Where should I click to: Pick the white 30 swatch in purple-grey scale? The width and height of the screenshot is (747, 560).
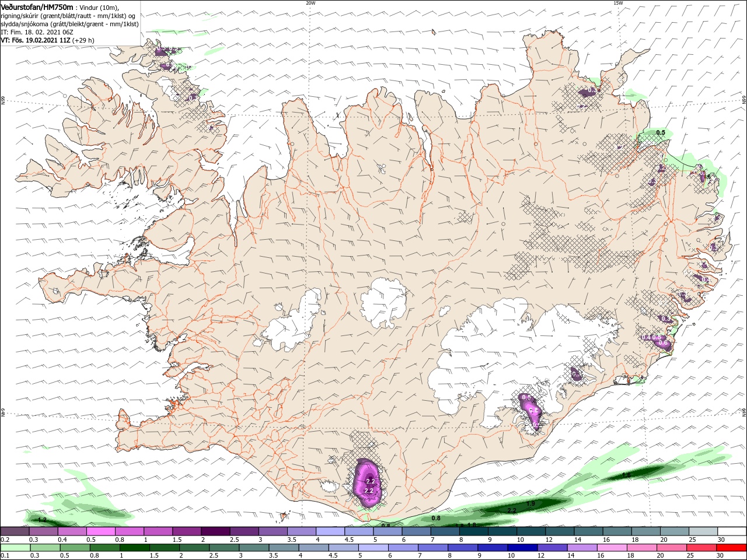[x=732, y=531]
